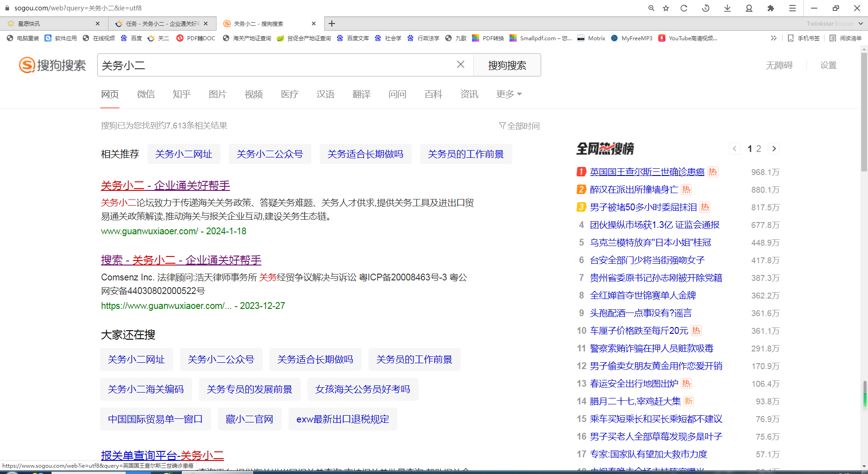Open the 百度文库 bookmark
This screenshot has height=474, width=868.
353,38
